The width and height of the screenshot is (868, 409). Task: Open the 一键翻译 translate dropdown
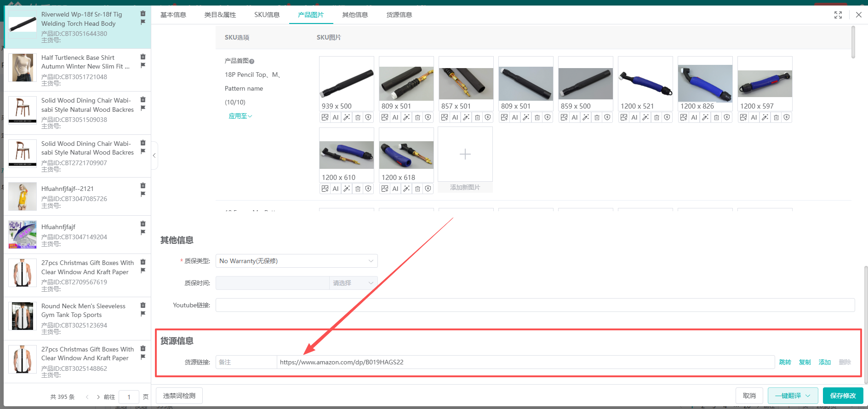(x=793, y=396)
